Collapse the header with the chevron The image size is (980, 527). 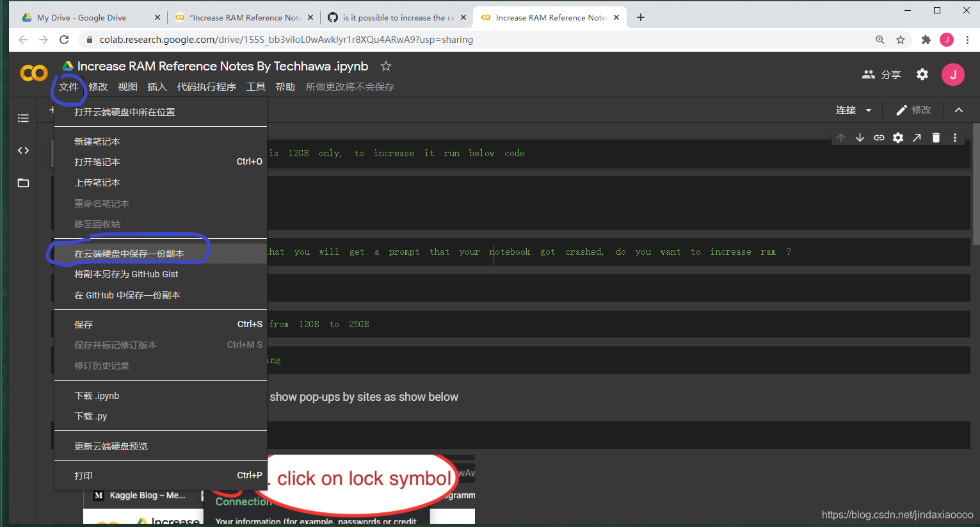click(959, 109)
